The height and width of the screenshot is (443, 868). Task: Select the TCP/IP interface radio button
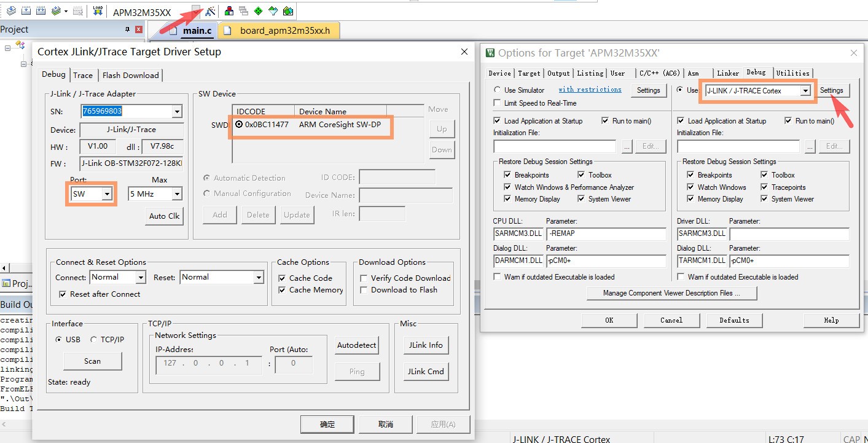click(94, 340)
